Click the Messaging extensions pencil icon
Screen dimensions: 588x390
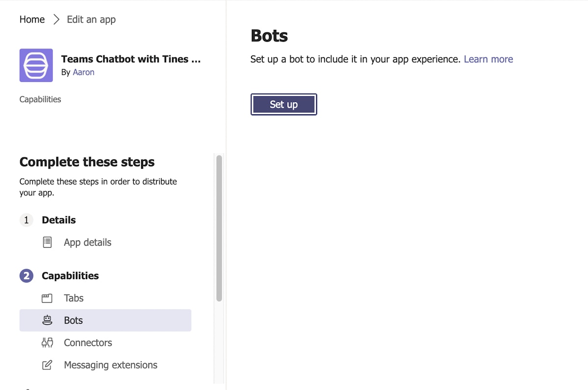tap(47, 365)
